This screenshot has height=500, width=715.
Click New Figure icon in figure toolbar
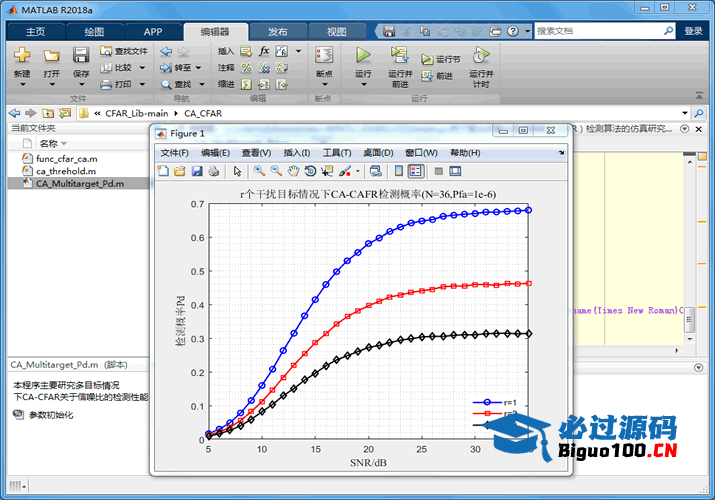point(163,171)
